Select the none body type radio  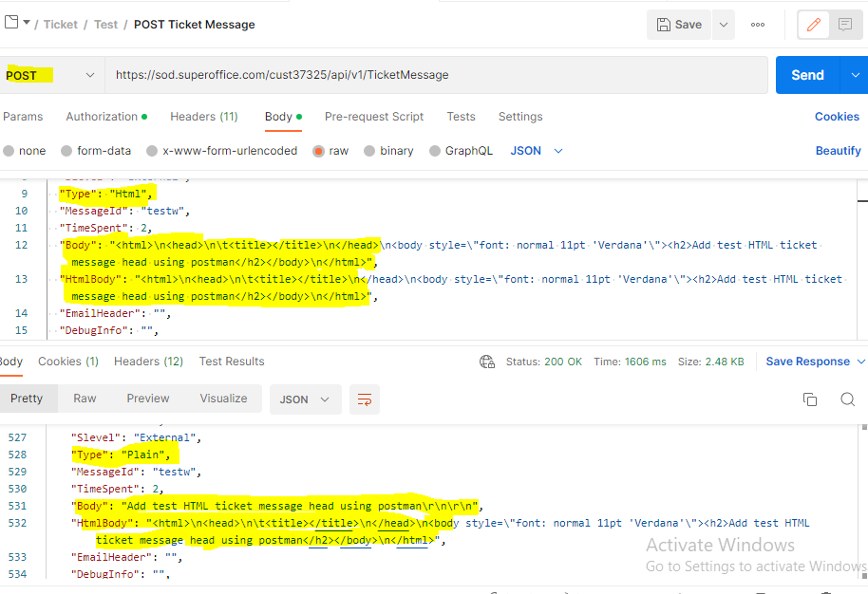click(x=9, y=151)
